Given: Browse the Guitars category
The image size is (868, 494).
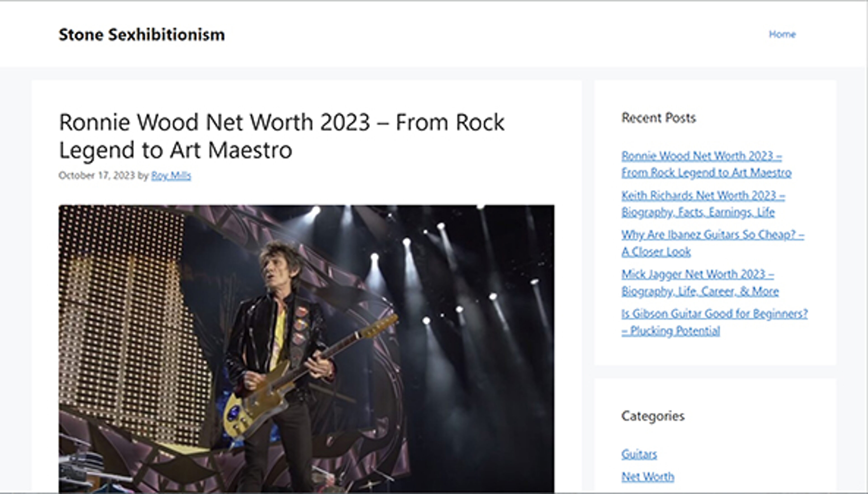Looking at the screenshot, I should point(639,454).
